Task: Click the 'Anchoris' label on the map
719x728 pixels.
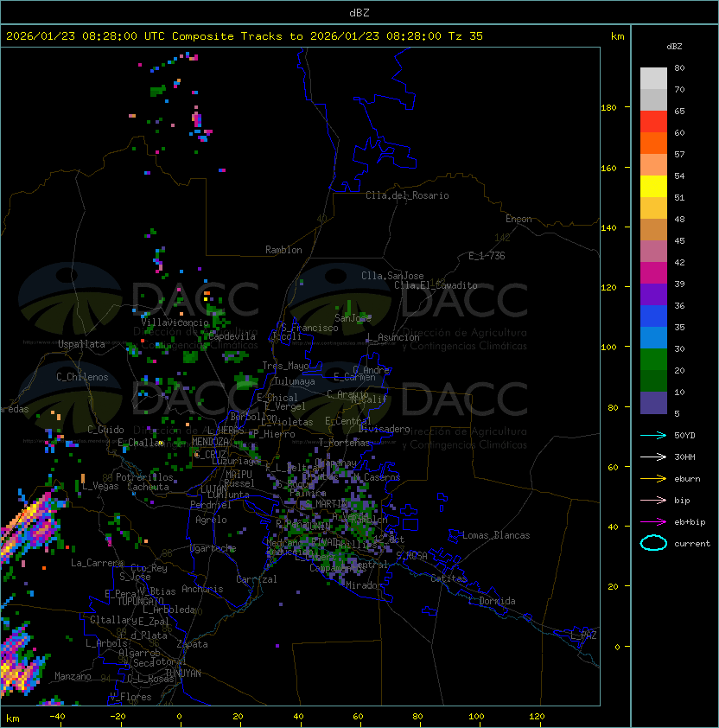Action: [x=202, y=589]
